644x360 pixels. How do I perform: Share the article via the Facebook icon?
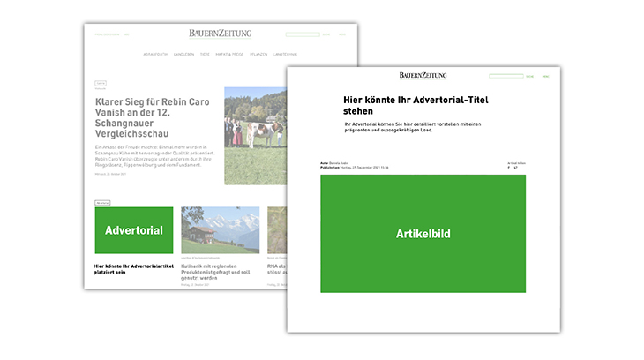pyautogui.click(x=509, y=168)
